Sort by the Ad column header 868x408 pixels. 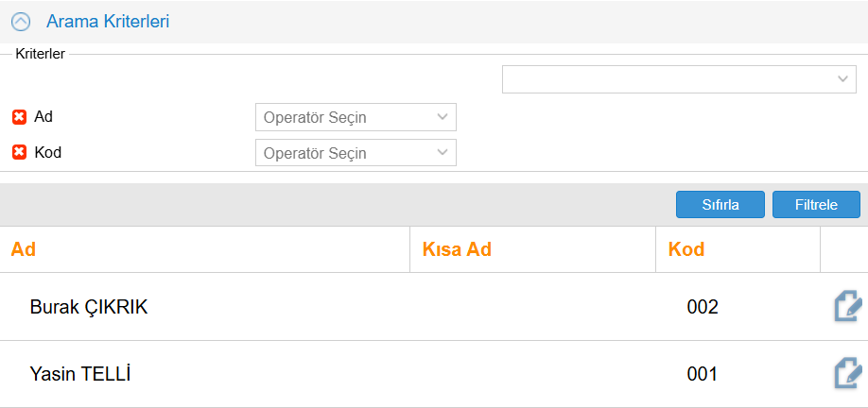pyautogui.click(x=24, y=250)
